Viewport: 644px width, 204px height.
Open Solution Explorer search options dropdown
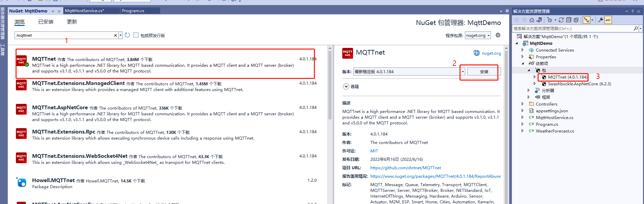(x=641, y=28)
